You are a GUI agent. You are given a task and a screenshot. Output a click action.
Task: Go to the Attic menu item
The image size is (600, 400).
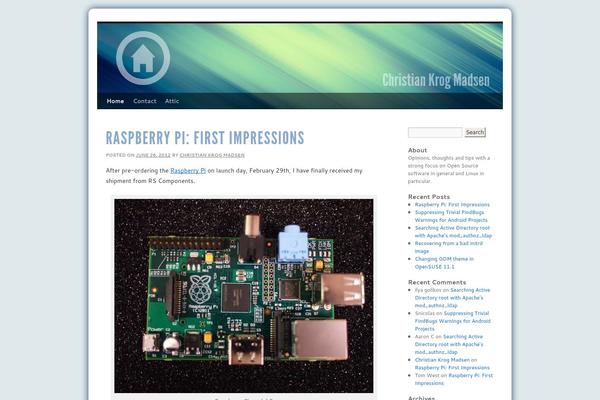[x=172, y=101]
